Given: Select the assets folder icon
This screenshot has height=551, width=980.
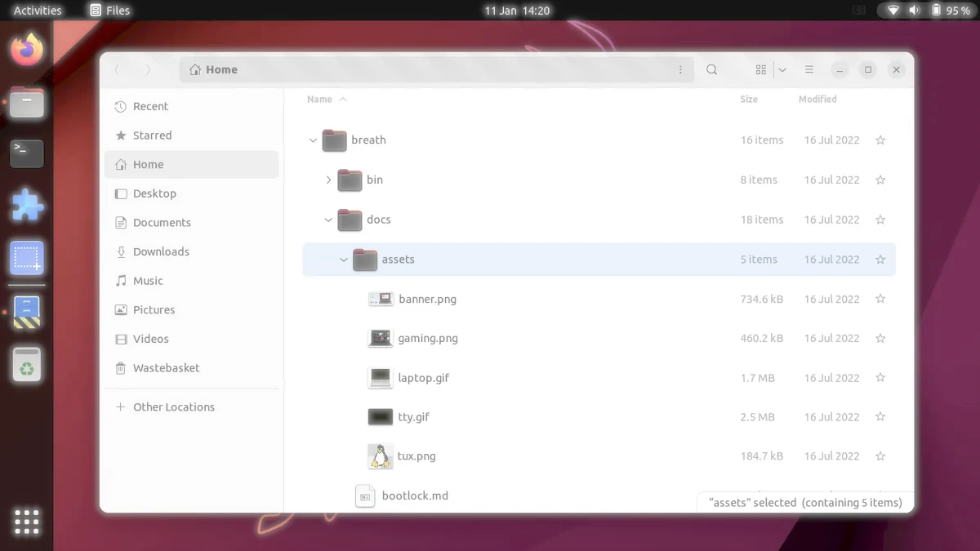Looking at the screenshot, I should pos(365,260).
